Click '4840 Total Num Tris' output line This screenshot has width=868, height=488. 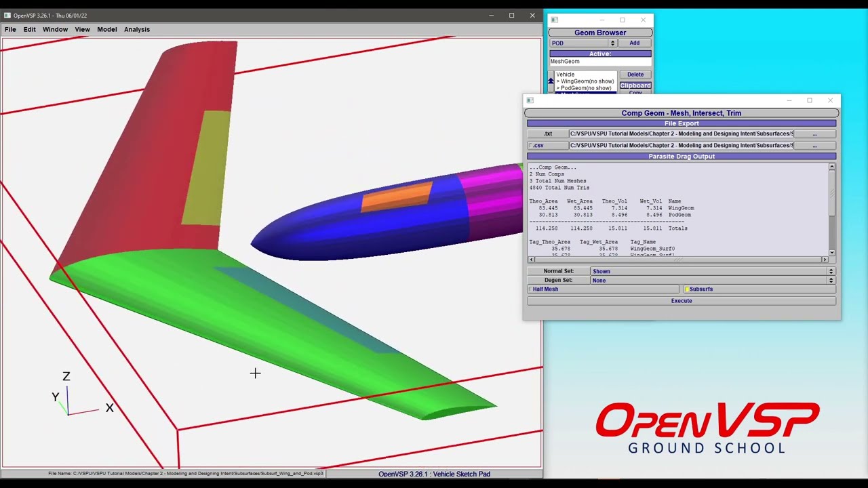(559, 188)
